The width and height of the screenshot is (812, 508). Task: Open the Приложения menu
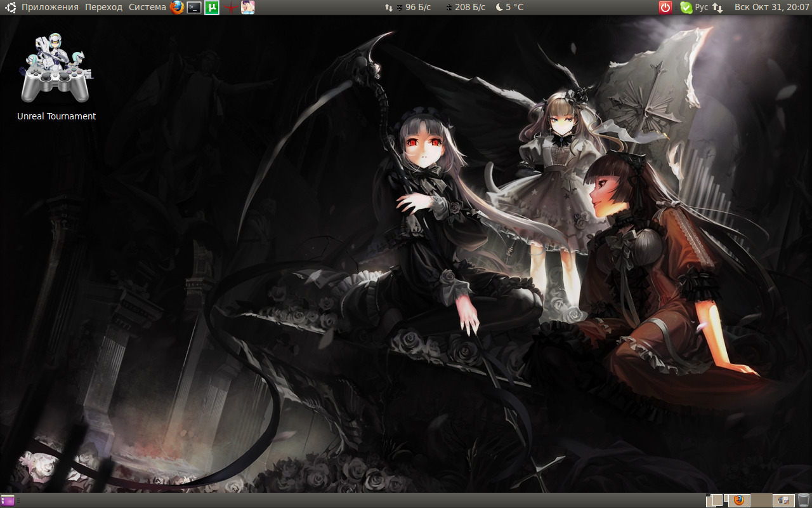tap(50, 7)
